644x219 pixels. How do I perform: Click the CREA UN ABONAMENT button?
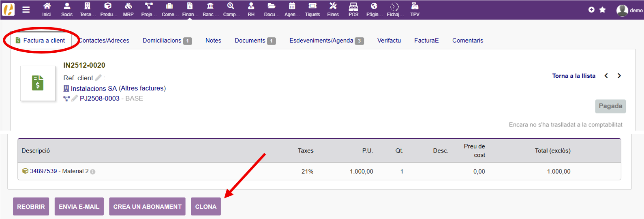147,206
